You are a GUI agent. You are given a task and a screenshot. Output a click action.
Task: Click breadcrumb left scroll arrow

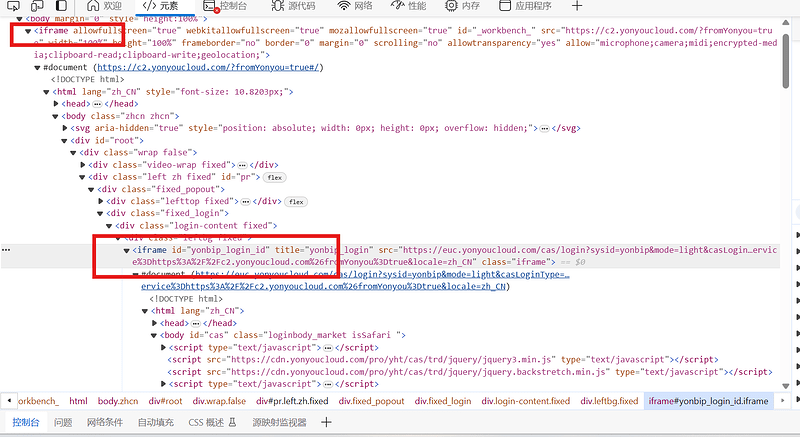(9, 401)
